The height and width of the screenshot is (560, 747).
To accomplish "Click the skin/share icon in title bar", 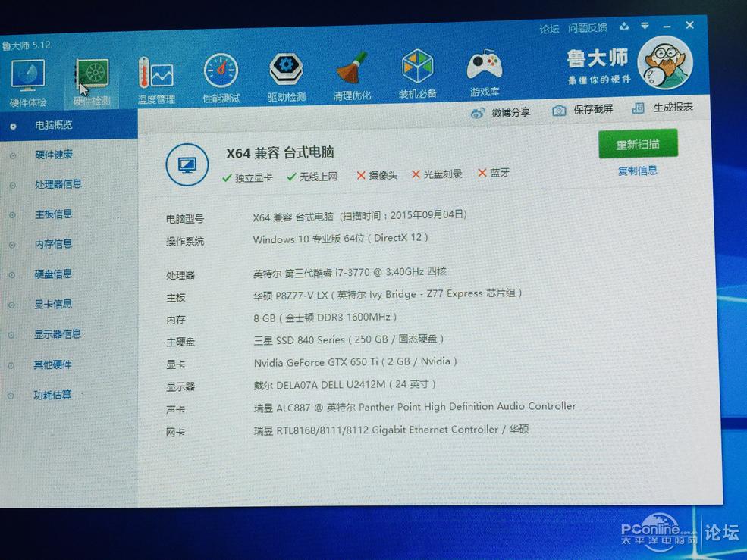I will click(x=624, y=27).
